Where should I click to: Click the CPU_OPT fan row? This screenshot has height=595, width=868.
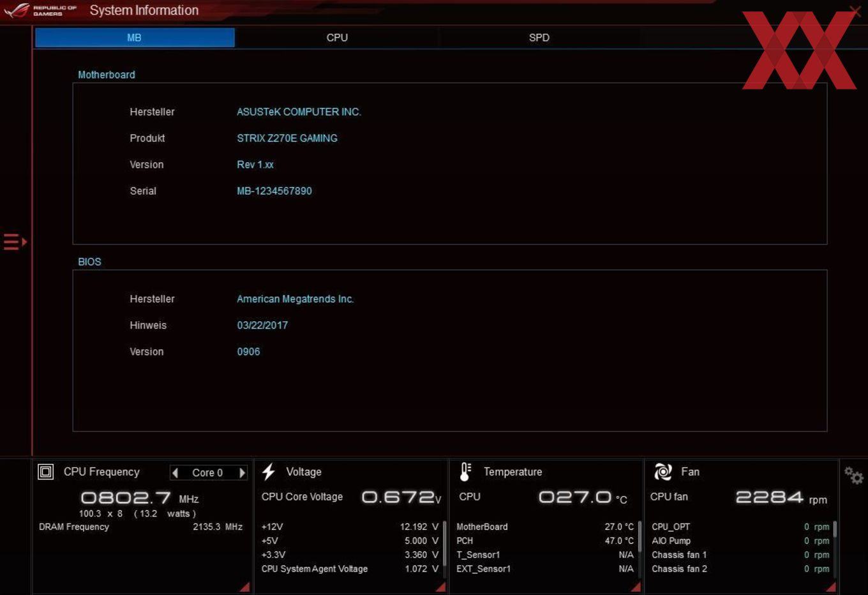[740, 527]
